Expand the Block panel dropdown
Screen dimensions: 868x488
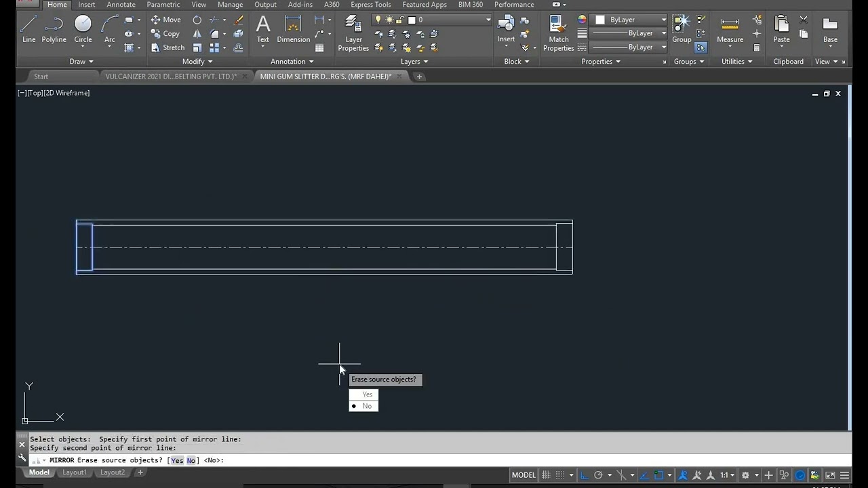tap(517, 62)
